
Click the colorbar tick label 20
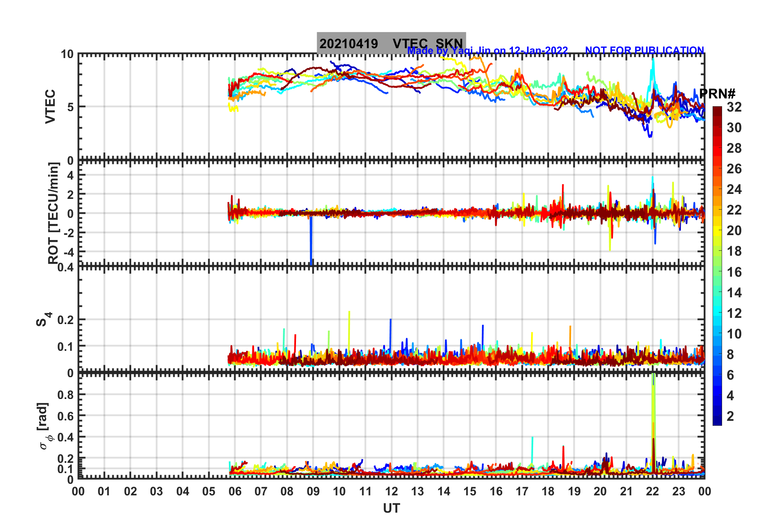(x=734, y=231)
